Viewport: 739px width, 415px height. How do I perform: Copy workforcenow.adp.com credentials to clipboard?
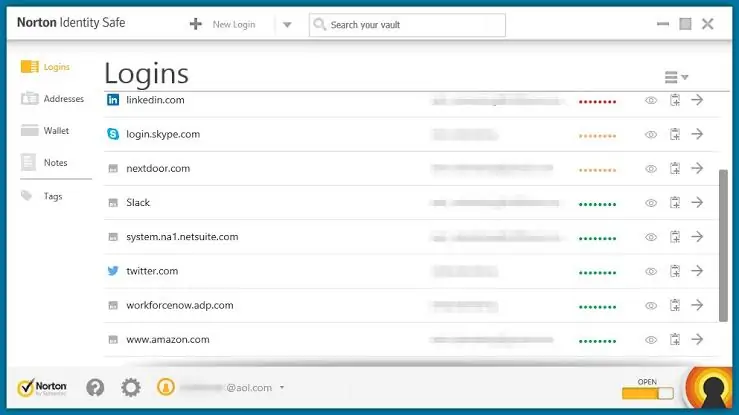pyautogui.click(x=675, y=305)
